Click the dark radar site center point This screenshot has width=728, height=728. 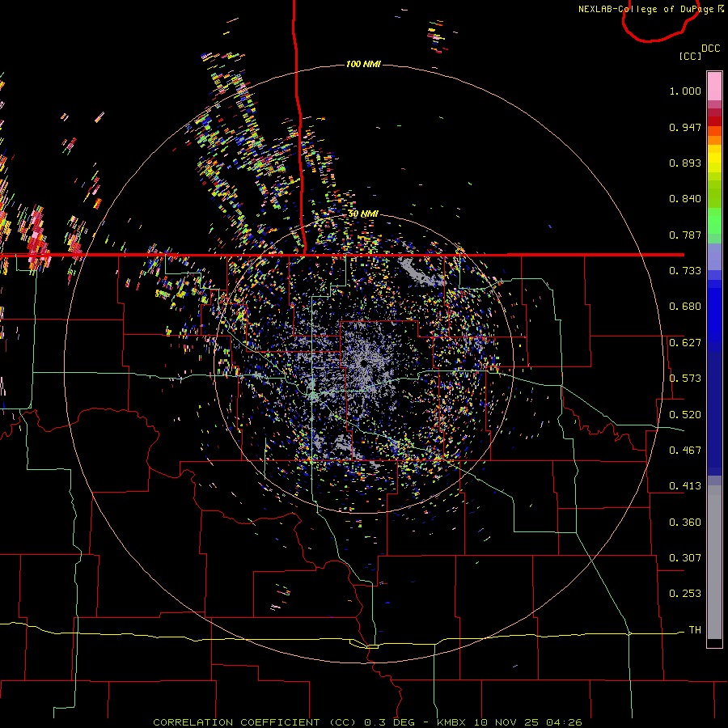coord(364,363)
